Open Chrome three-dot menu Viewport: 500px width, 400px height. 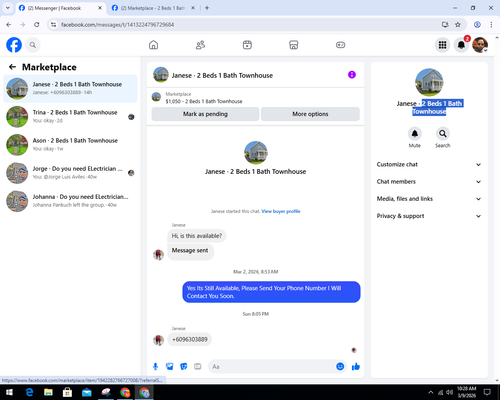pos(491,25)
